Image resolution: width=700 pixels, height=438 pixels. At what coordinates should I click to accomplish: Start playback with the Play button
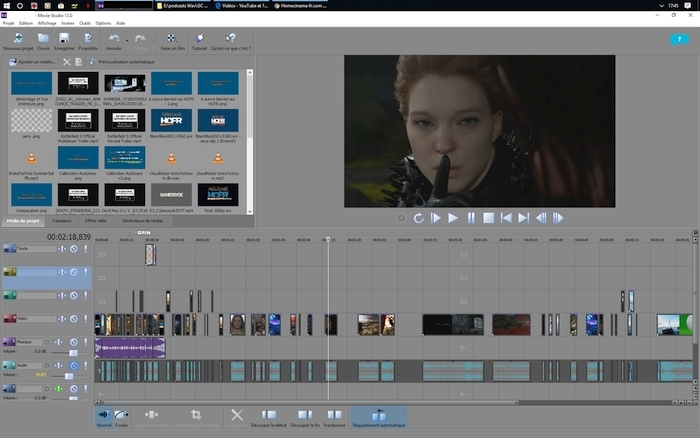[x=453, y=218]
